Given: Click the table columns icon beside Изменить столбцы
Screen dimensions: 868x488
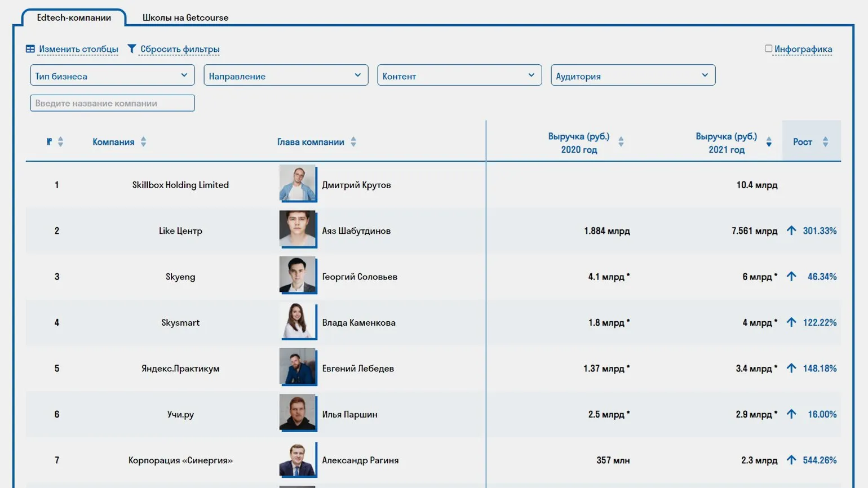Looking at the screenshot, I should coord(30,49).
